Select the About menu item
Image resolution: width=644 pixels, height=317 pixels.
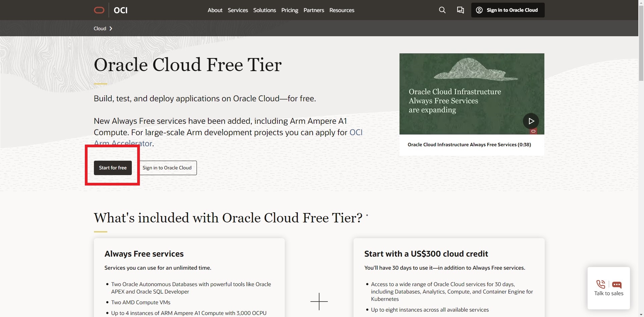(215, 10)
